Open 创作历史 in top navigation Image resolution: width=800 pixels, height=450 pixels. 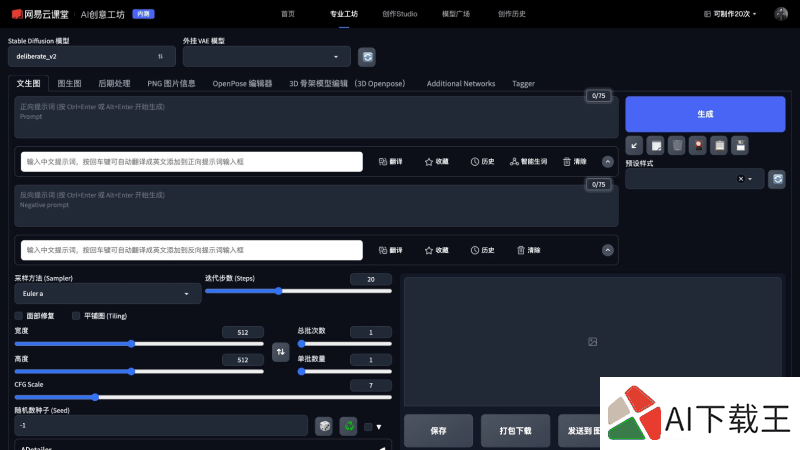pyautogui.click(x=512, y=14)
